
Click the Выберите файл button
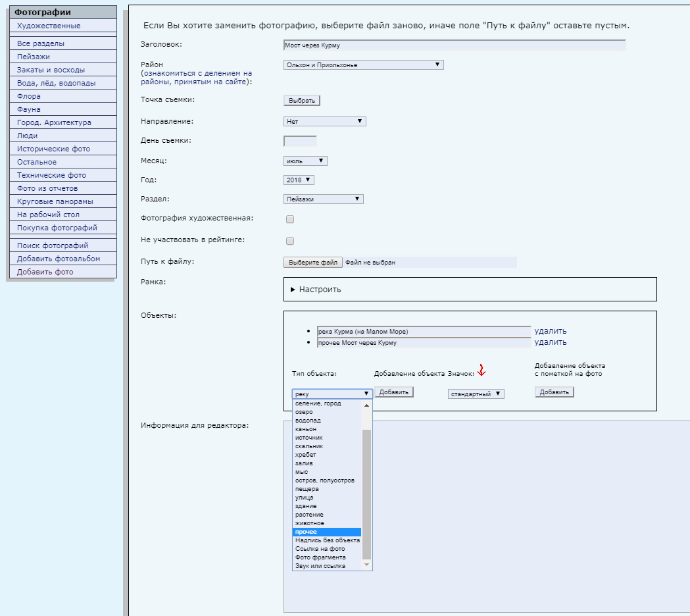click(x=313, y=263)
